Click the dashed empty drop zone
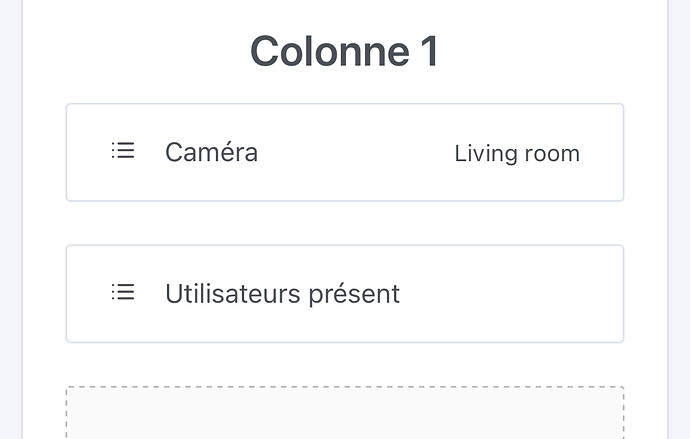 [344, 415]
